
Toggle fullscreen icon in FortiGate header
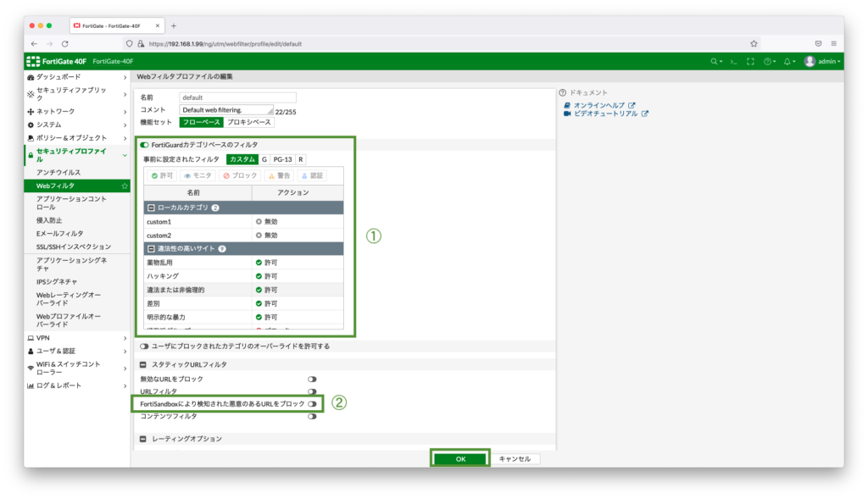point(751,61)
